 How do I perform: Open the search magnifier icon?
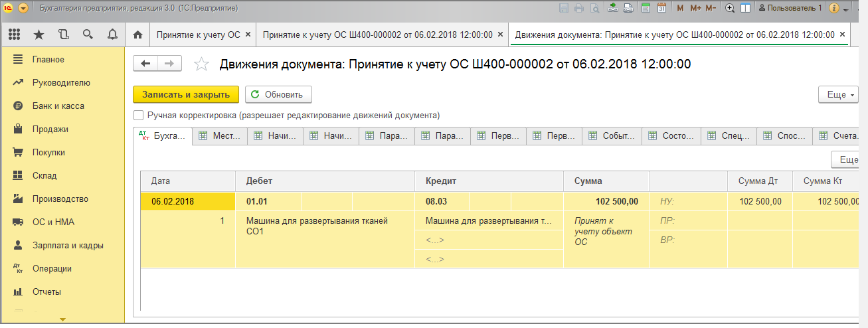[88, 34]
